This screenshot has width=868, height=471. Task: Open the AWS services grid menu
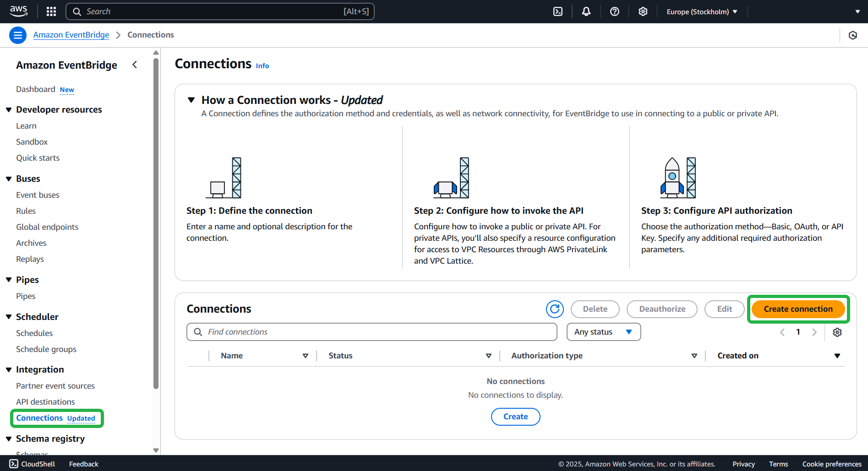click(x=51, y=11)
